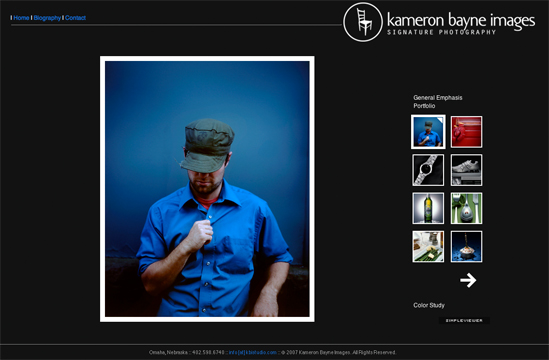Click the SimpleViewer badge
549x360 pixels.
point(464,320)
